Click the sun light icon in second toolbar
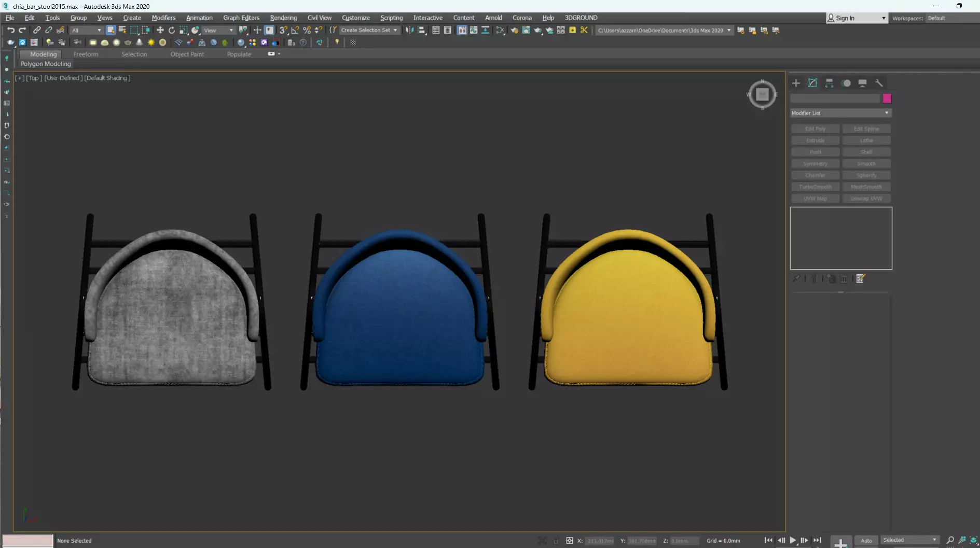This screenshot has width=980, height=548. [151, 43]
